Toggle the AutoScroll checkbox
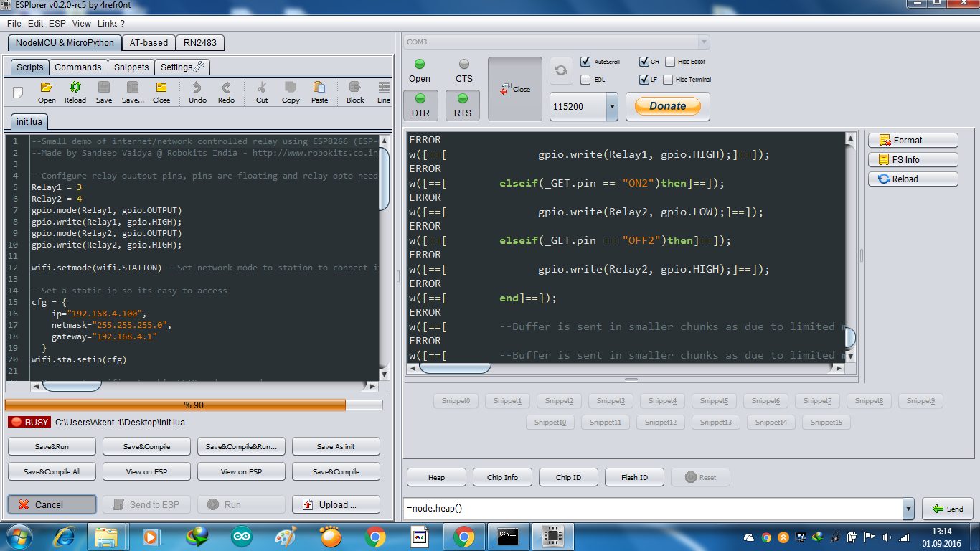 [585, 62]
